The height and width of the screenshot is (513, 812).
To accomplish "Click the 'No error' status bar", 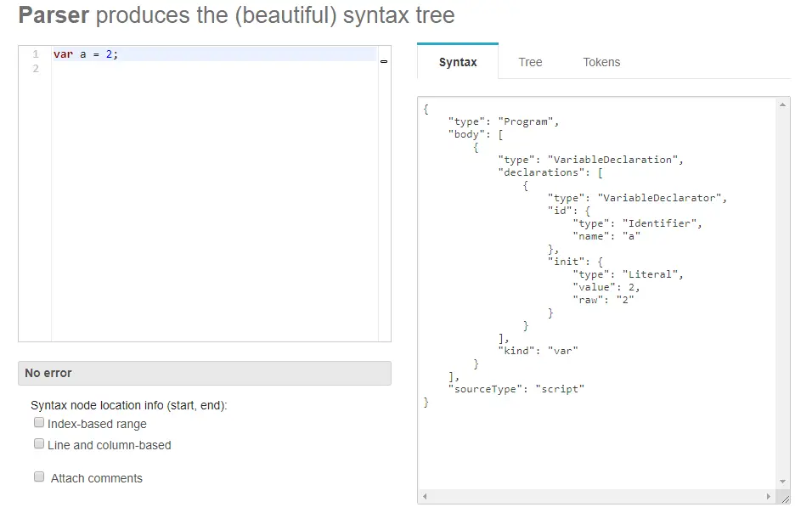I will point(204,373).
